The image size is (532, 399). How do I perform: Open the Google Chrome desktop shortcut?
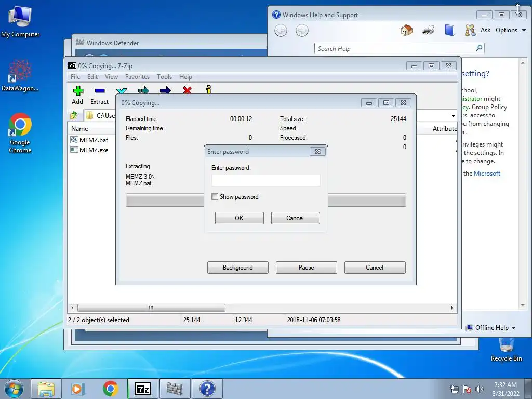pyautogui.click(x=20, y=133)
